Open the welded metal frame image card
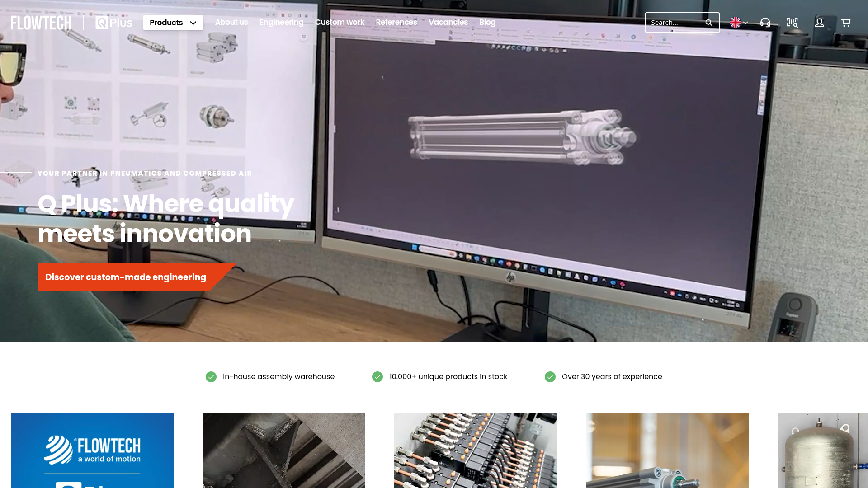Image resolution: width=868 pixels, height=488 pixels. point(284,450)
